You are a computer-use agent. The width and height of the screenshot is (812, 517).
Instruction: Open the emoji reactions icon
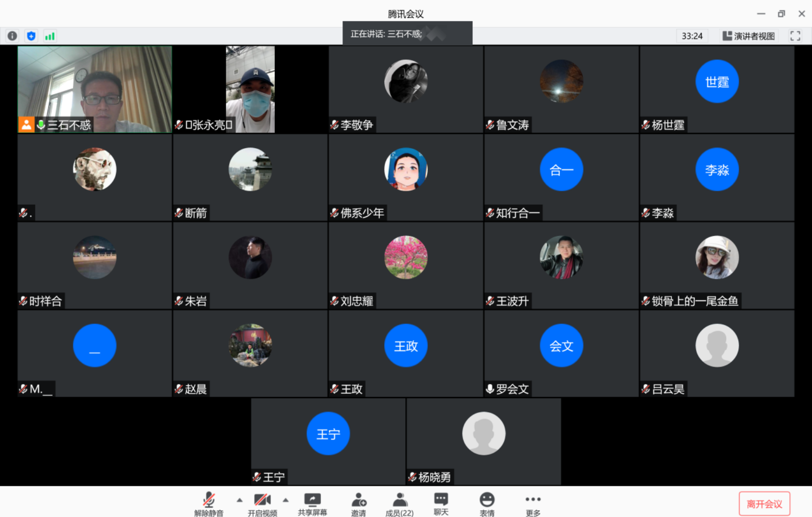[x=487, y=504]
